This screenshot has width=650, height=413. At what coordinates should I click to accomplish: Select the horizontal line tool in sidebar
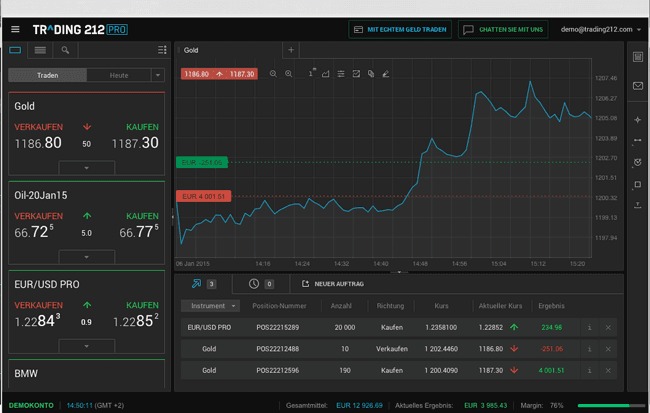click(x=638, y=141)
